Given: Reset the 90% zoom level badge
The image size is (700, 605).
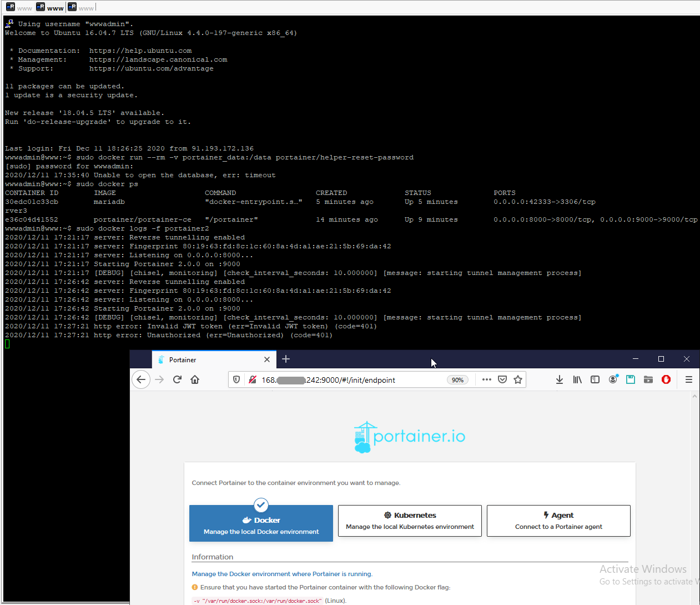Looking at the screenshot, I should (x=457, y=380).
